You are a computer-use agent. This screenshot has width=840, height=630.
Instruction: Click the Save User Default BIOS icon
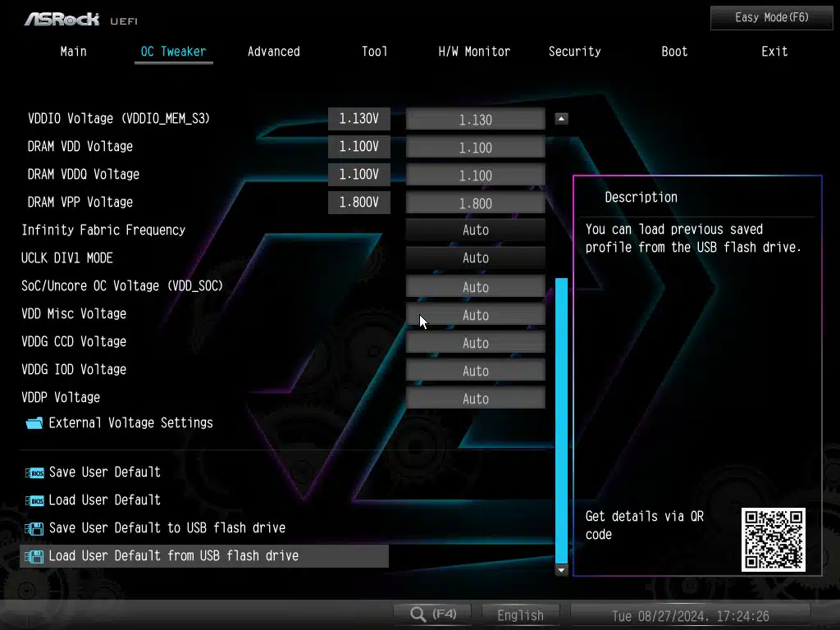tap(34, 472)
